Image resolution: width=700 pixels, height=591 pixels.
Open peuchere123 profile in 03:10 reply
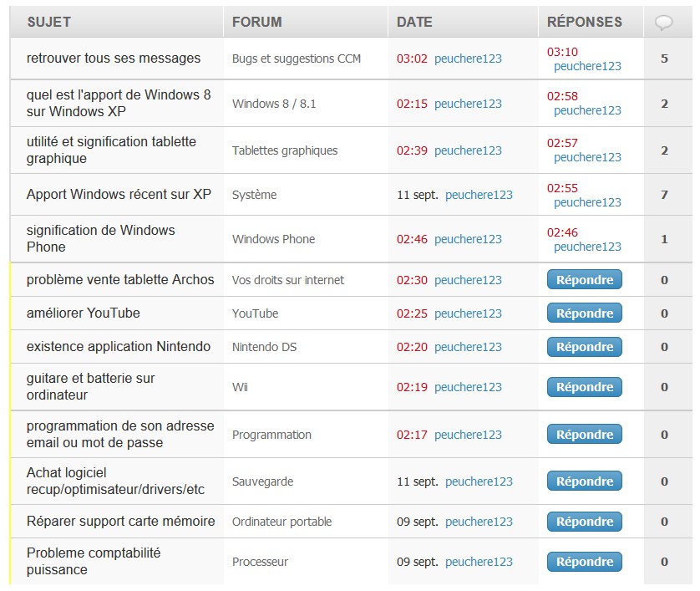click(x=587, y=66)
